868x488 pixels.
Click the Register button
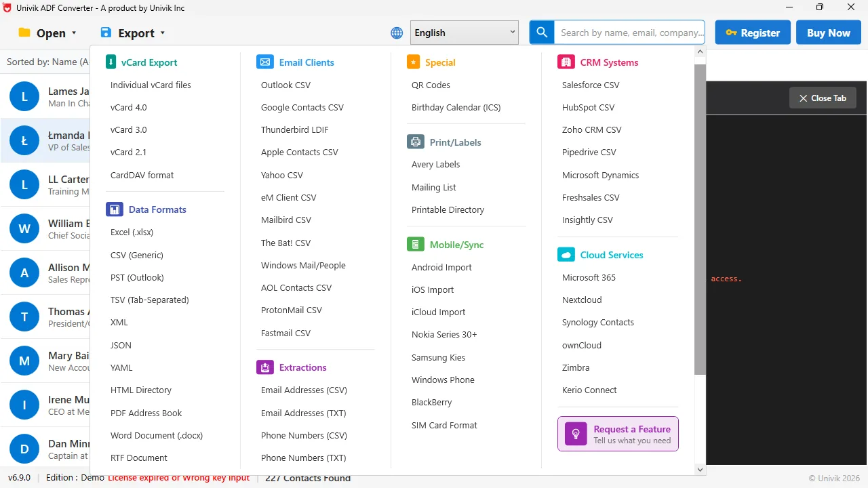(753, 33)
